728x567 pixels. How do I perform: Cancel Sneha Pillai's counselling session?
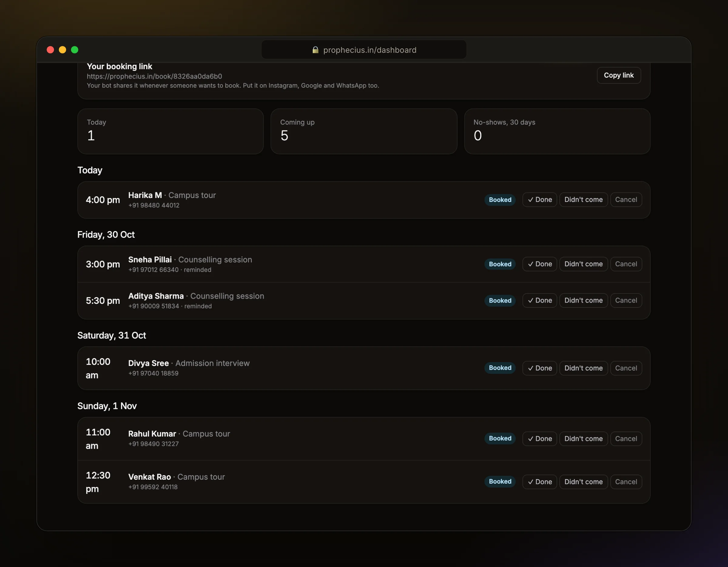[626, 264]
